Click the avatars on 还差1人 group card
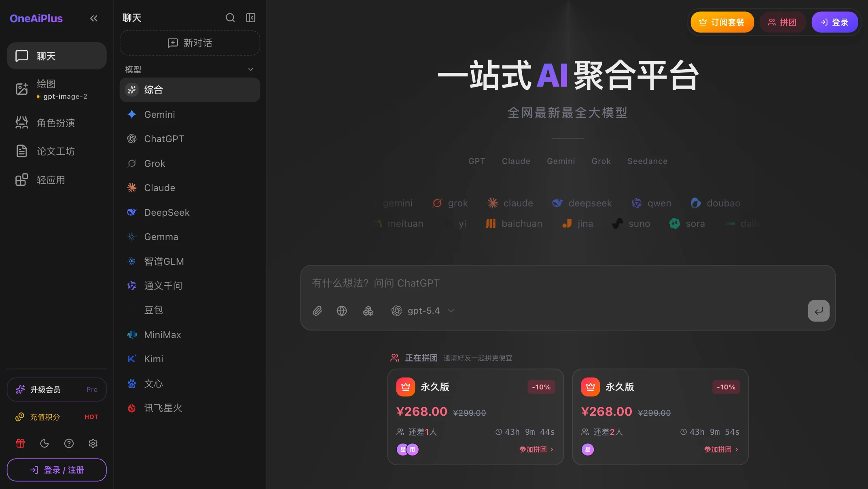868x489 pixels. click(408, 449)
